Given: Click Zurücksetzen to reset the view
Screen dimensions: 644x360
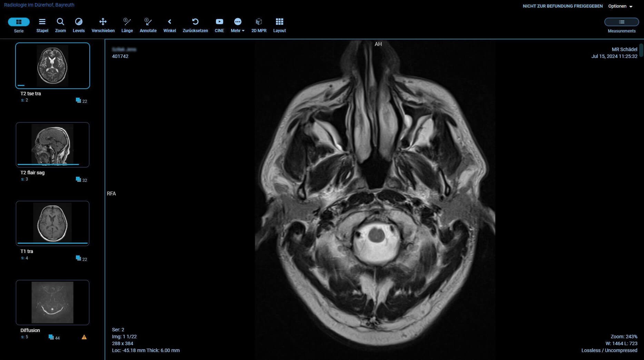Looking at the screenshot, I should point(195,25).
